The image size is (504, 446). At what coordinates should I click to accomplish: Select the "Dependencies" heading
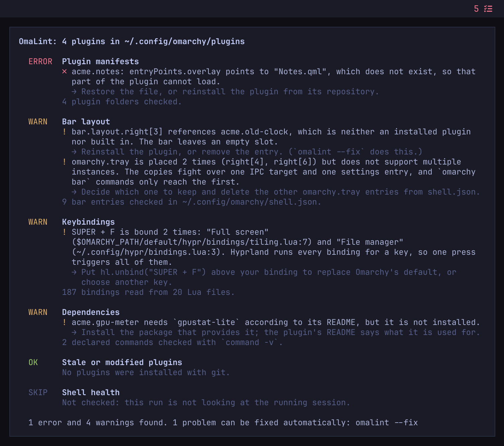(91, 312)
